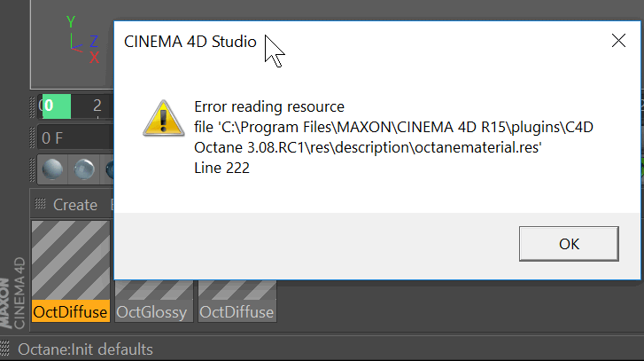Click the OK button in the error dialog

(569, 243)
